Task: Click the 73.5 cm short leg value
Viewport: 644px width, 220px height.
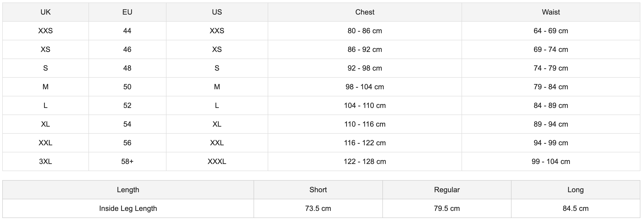Action: [x=318, y=208]
